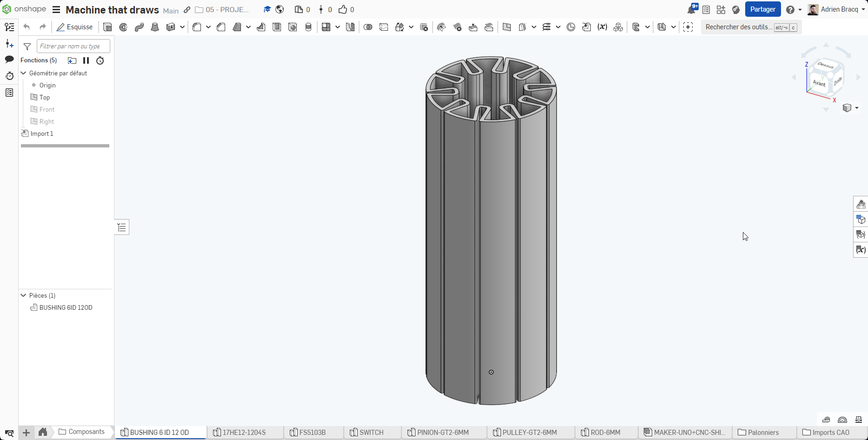868x440 pixels.
Task: Open the Variable (x) tool
Action: (x=602, y=27)
